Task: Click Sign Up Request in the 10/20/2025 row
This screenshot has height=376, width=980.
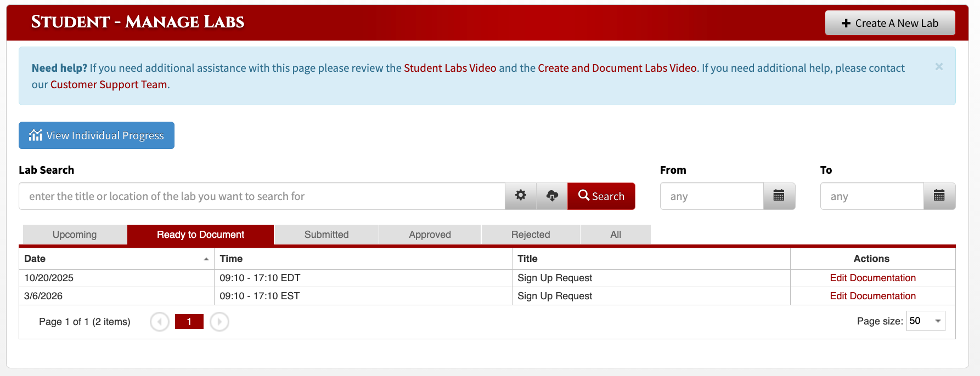Action: point(555,278)
